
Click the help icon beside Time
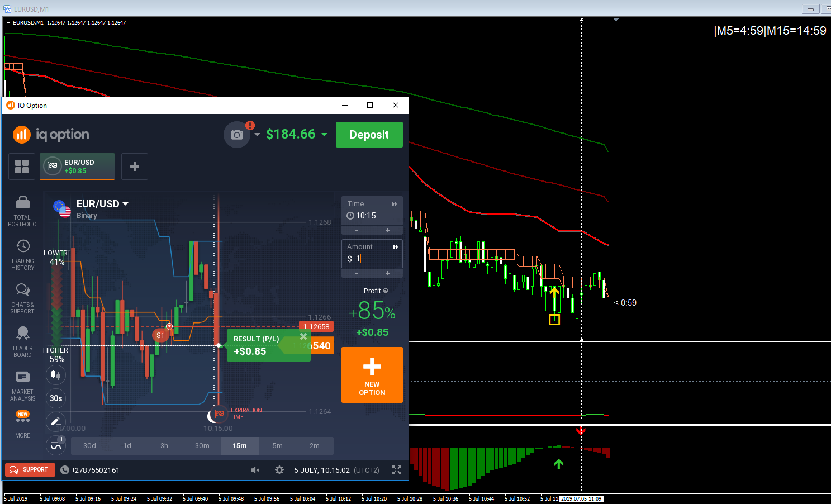tap(394, 204)
